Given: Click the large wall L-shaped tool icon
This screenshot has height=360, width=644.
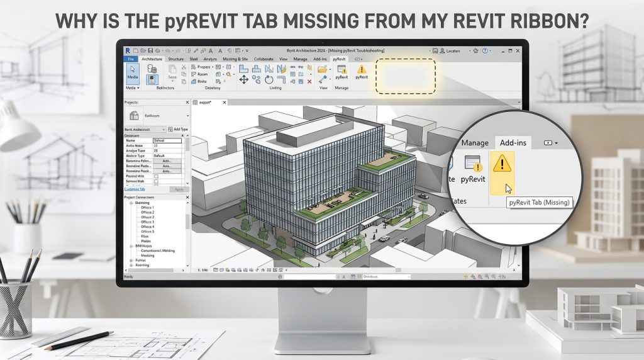Looking at the screenshot, I should point(244,69).
